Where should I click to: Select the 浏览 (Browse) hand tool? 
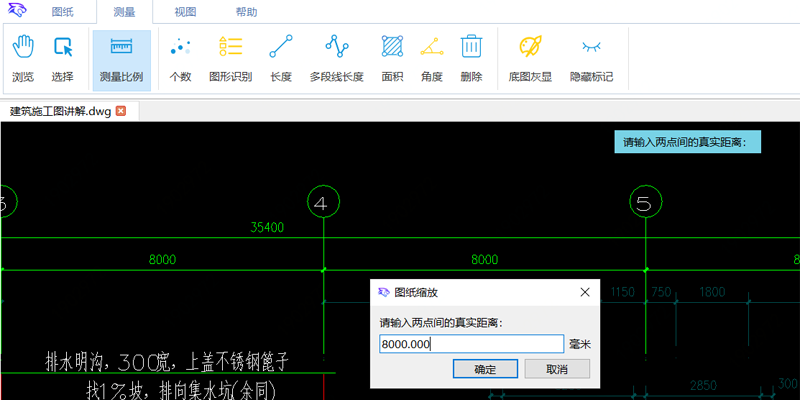[x=23, y=58]
